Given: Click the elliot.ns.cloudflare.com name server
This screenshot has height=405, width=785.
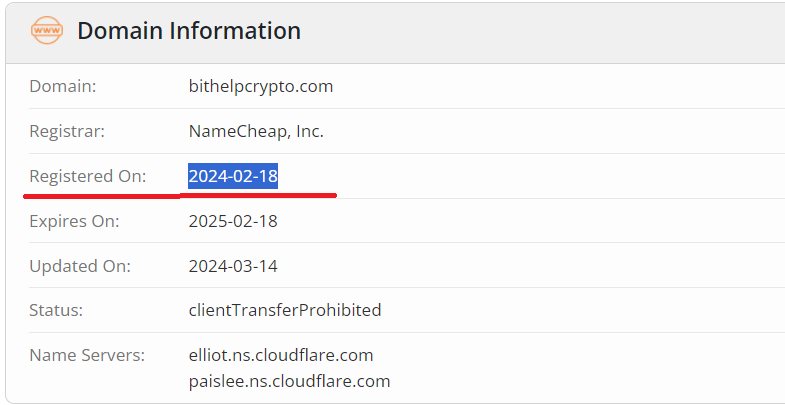Looking at the screenshot, I should point(280,355).
